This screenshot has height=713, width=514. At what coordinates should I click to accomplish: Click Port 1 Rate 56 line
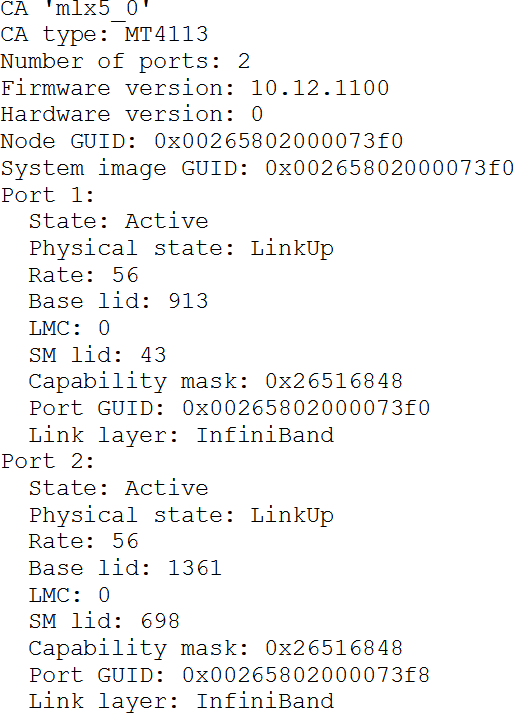83,275
